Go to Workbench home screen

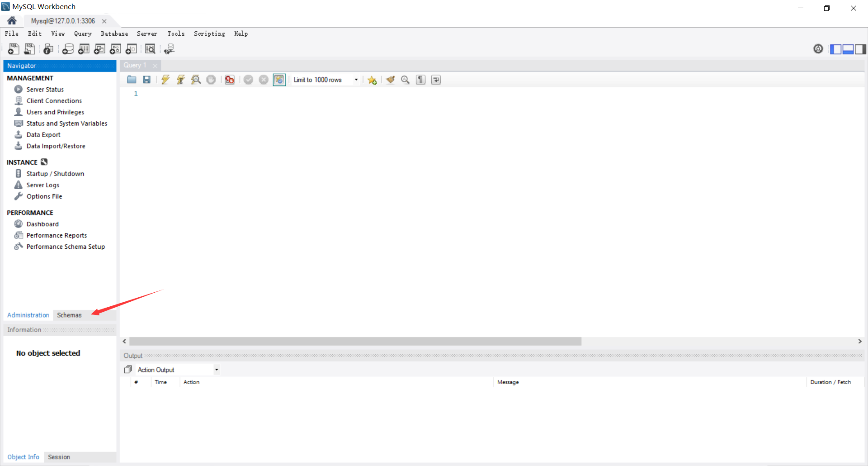(x=12, y=20)
